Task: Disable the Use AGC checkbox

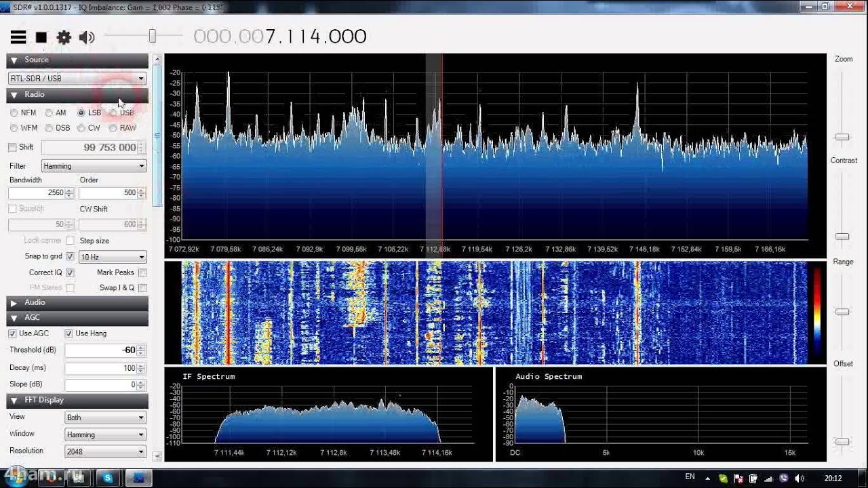Action: (12, 333)
